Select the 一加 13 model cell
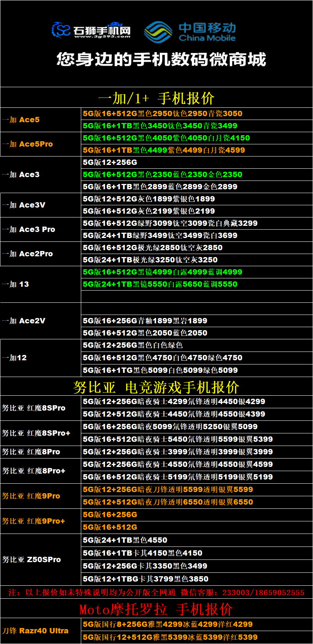The image size is (313, 644). point(40,284)
